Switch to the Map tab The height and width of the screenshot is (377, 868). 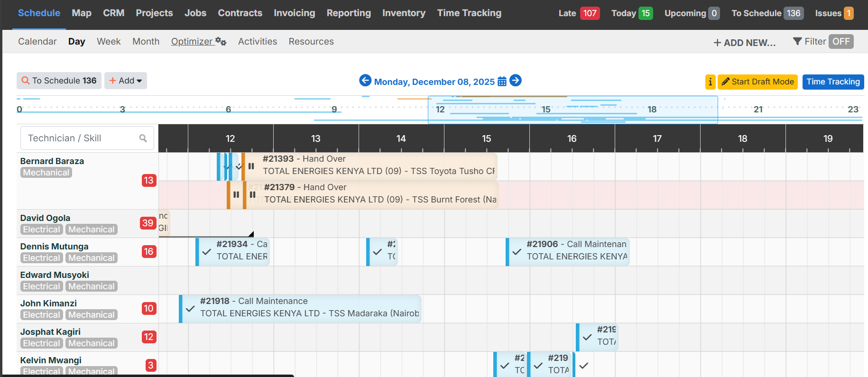(82, 13)
